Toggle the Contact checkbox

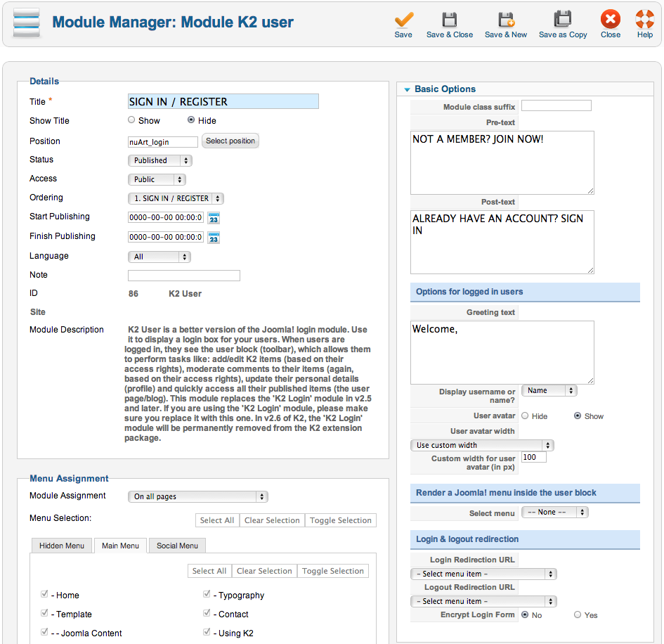(207, 613)
